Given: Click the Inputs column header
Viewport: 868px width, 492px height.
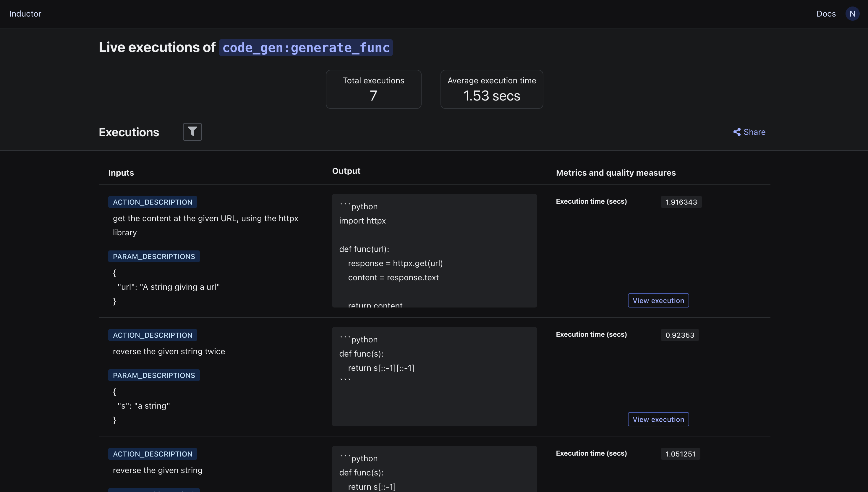Looking at the screenshot, I should [x=121, y=173].
